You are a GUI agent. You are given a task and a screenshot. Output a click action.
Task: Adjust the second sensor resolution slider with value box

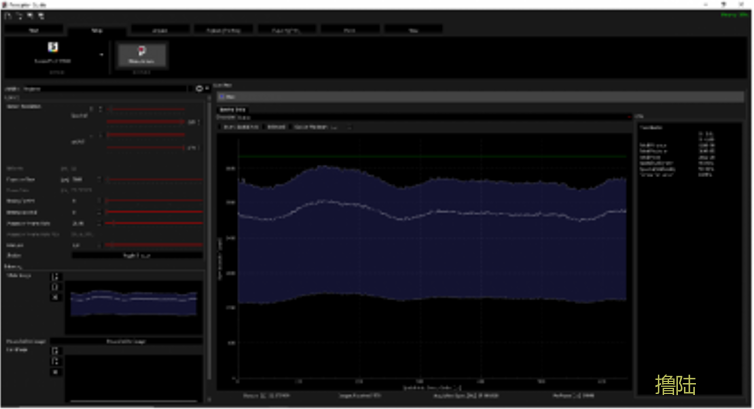(x=146, y=122)
